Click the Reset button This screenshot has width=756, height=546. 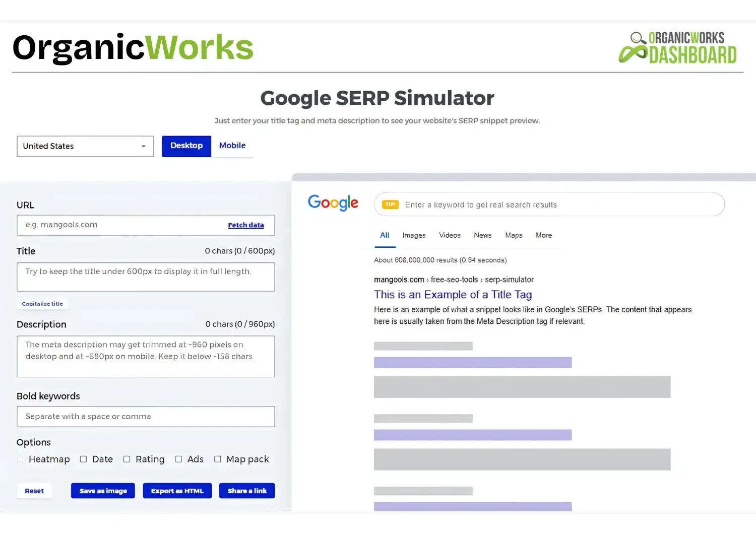tap(34, 491)
